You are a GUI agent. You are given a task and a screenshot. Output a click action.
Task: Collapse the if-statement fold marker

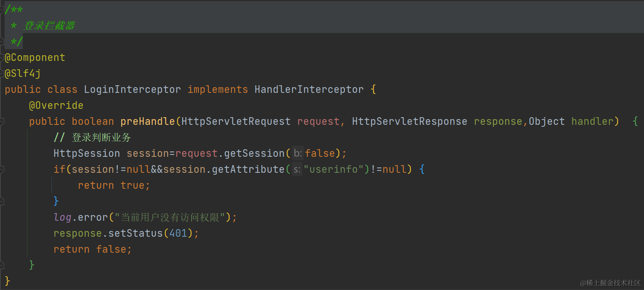pyautogui.click(x=2, y=169)
